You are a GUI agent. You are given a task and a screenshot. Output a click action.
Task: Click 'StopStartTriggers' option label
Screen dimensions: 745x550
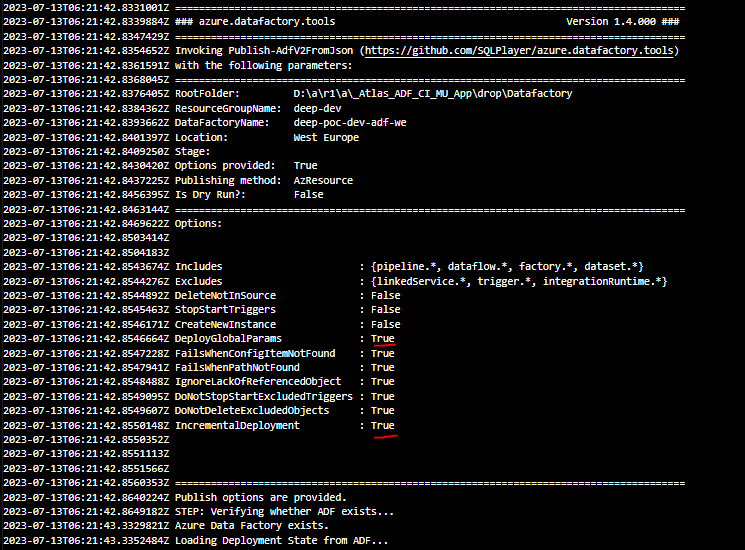pyautogui.click(x=225, y=310)
